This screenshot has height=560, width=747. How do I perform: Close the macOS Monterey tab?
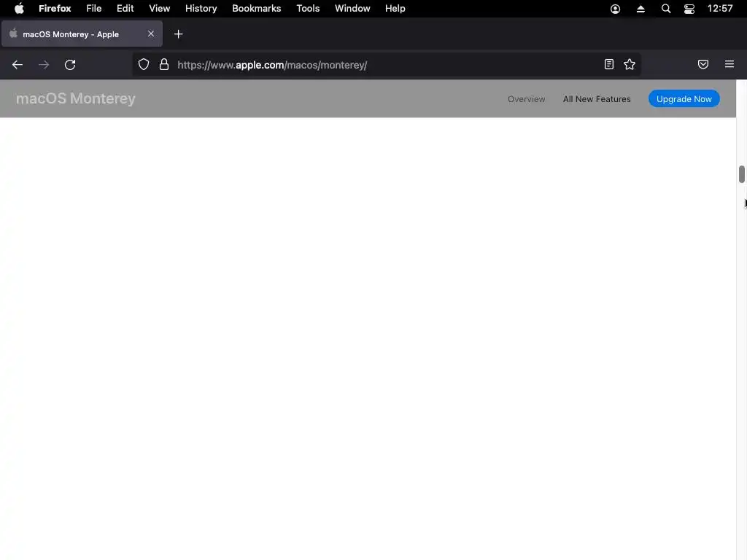pyautogui.click(x=151, y=34)
